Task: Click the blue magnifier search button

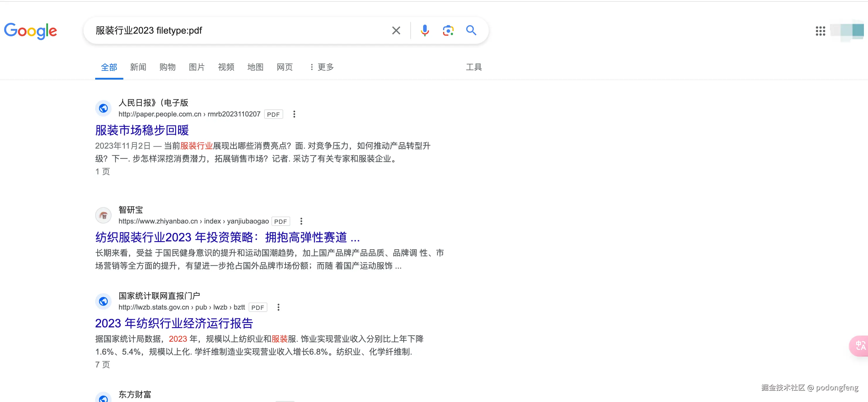Action: point(471,31)
